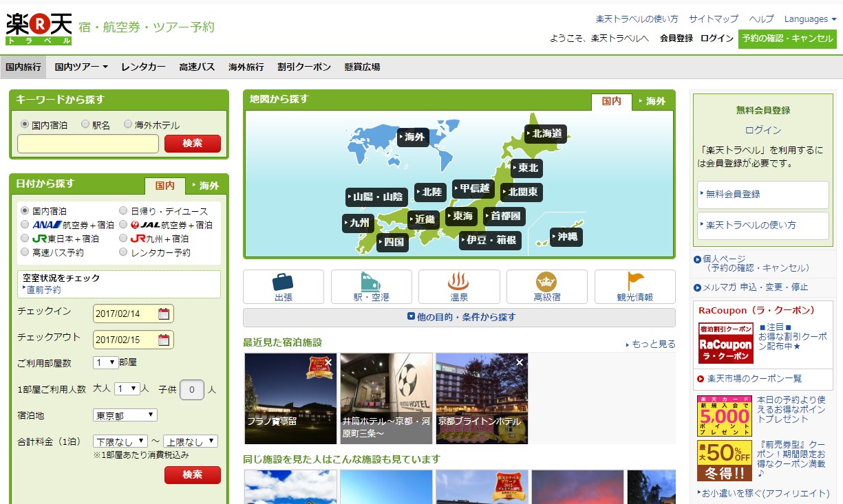Viewport: 843px width, 504px height.
Task: Click the 予約の確認・キャンセル button
Action: (x=787, y=39)
